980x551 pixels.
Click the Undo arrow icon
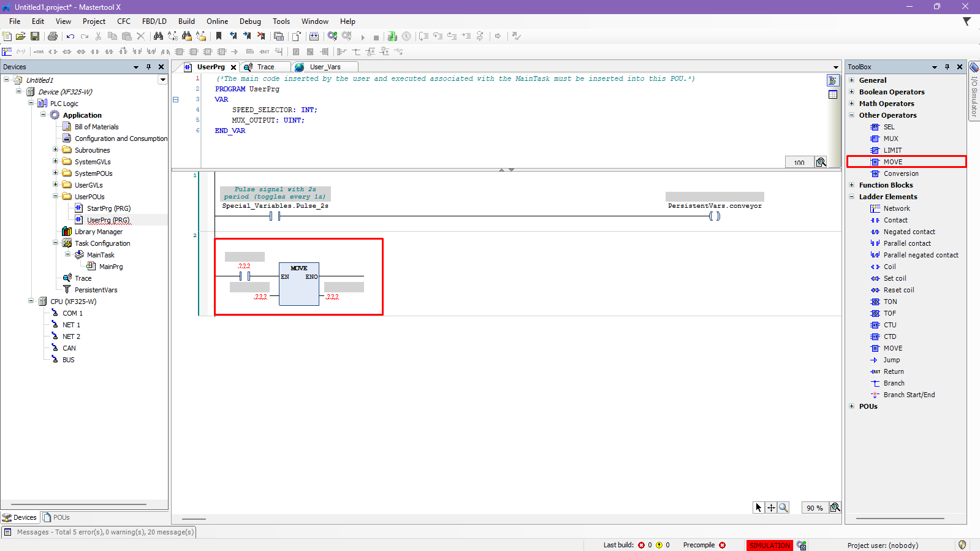70,37
